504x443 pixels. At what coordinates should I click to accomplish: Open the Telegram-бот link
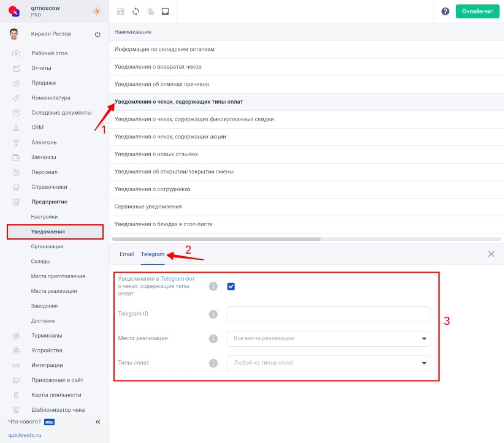(x=178, y=279)
